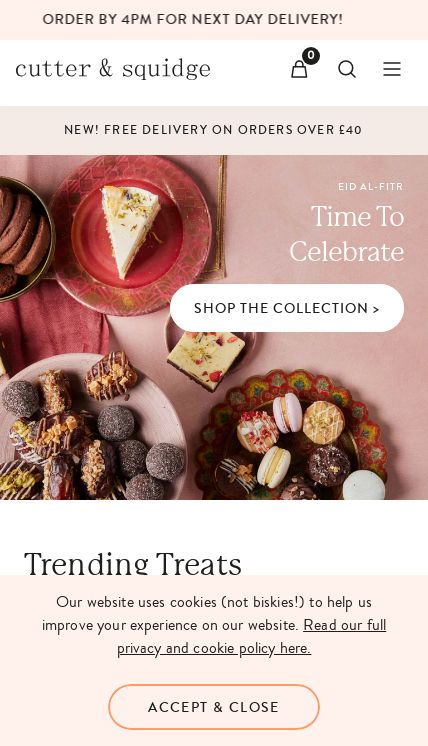
Task: Click the pink macaron on floral plate
Action: (287, 412)
